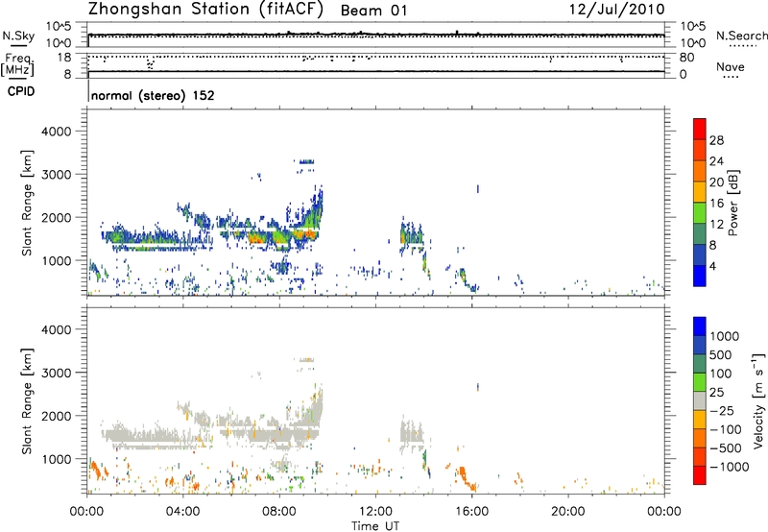Click the velocity colorbar value -100
Image resolution: width=768 pixels, height=532 pixels.
726,429
